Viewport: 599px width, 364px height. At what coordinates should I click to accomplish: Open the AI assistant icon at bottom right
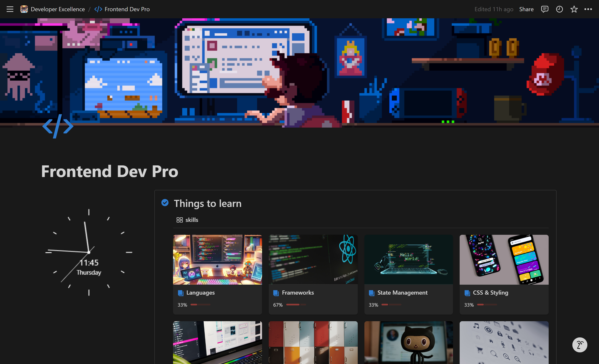click(579, 345)
